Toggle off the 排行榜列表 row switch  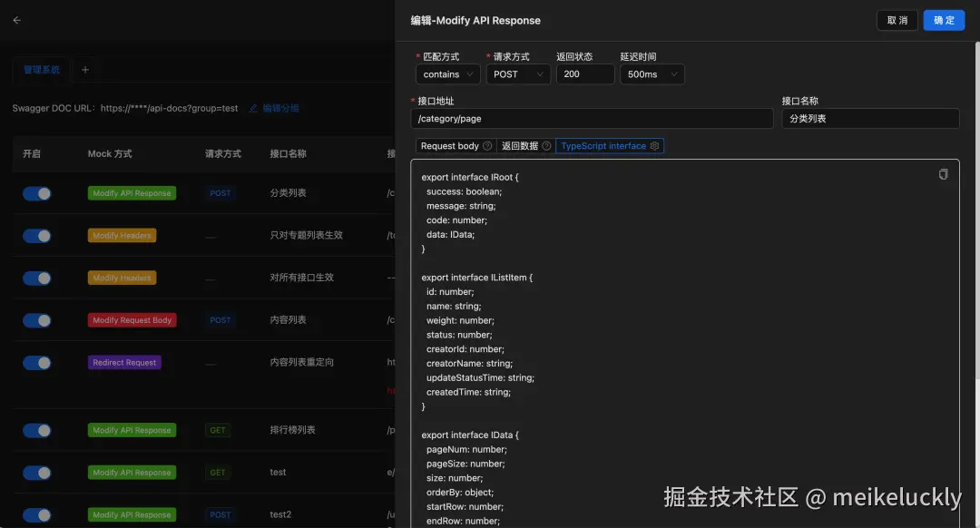37,430
